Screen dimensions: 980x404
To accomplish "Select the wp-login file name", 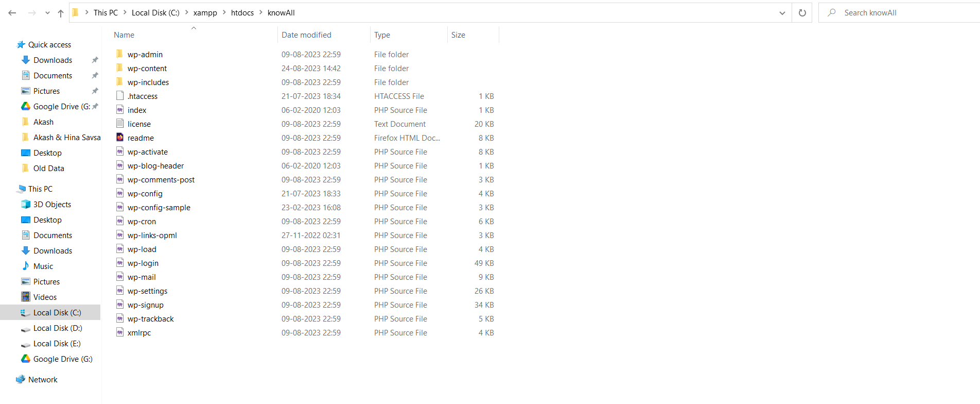I will coord(143,263).
